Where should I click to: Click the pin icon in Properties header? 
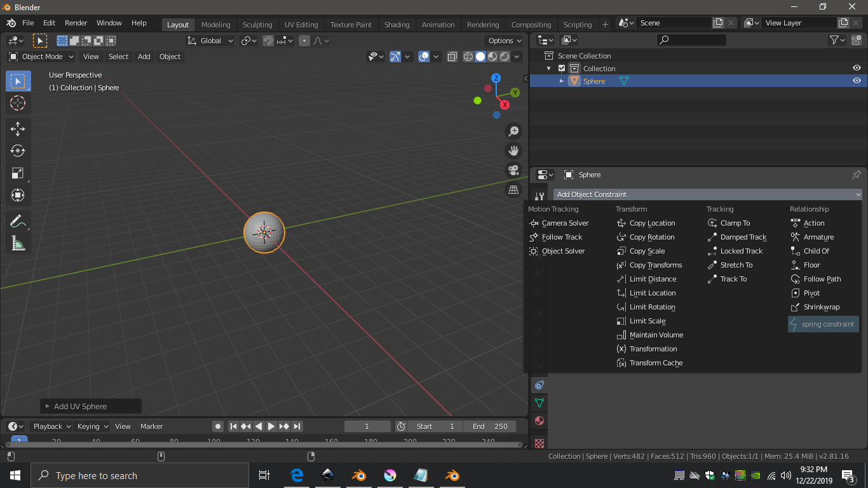pos(857,175)
